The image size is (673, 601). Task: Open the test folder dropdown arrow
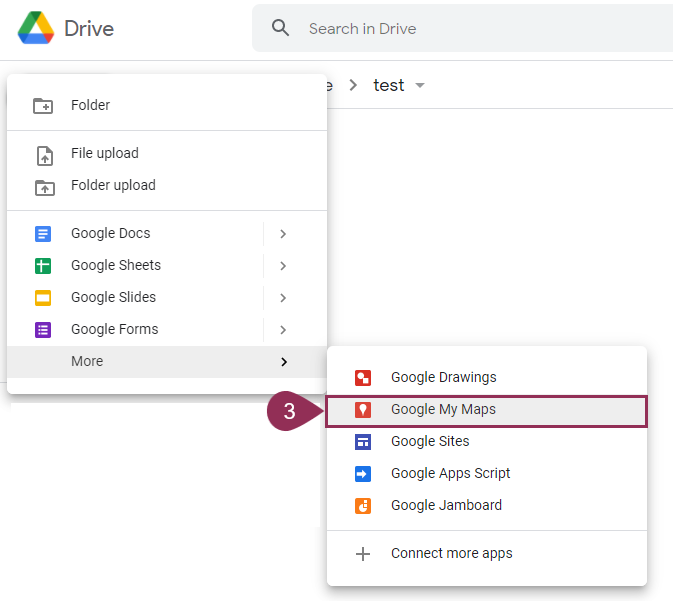(x=420, y=86)
